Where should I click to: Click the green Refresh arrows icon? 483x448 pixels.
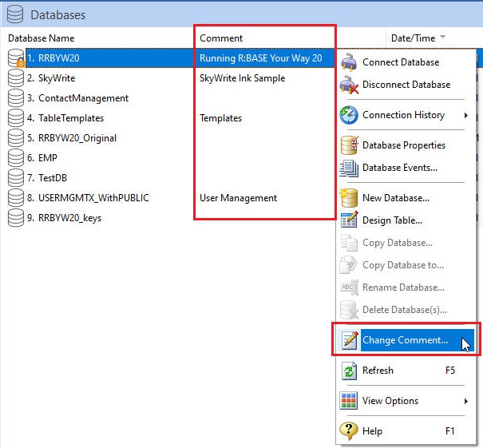[349, 371]
